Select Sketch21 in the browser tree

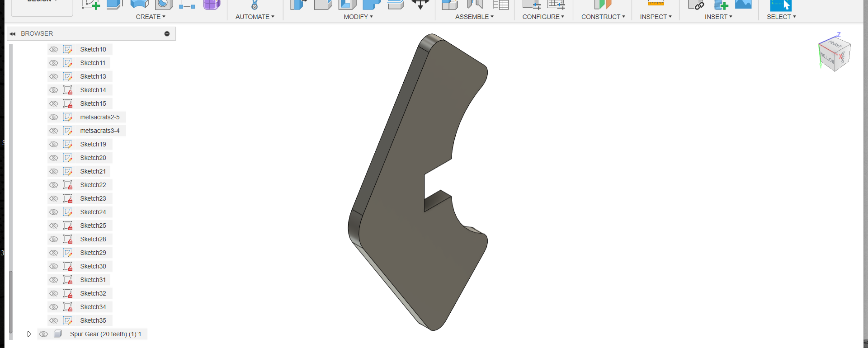[x=93, y=171]
